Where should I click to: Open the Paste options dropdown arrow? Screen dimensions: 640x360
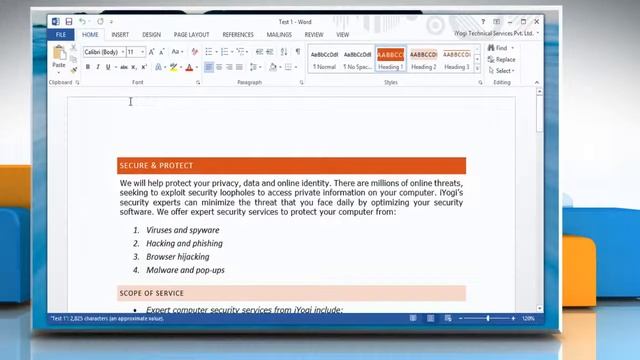pos(59,73)
